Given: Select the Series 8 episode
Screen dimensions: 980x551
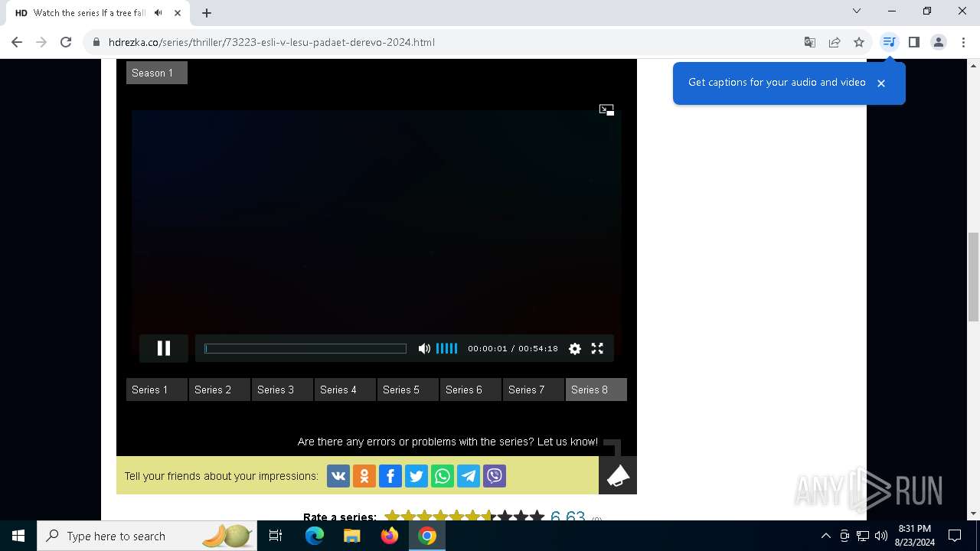Looking at the screenshot, I should tap(596, 390).
